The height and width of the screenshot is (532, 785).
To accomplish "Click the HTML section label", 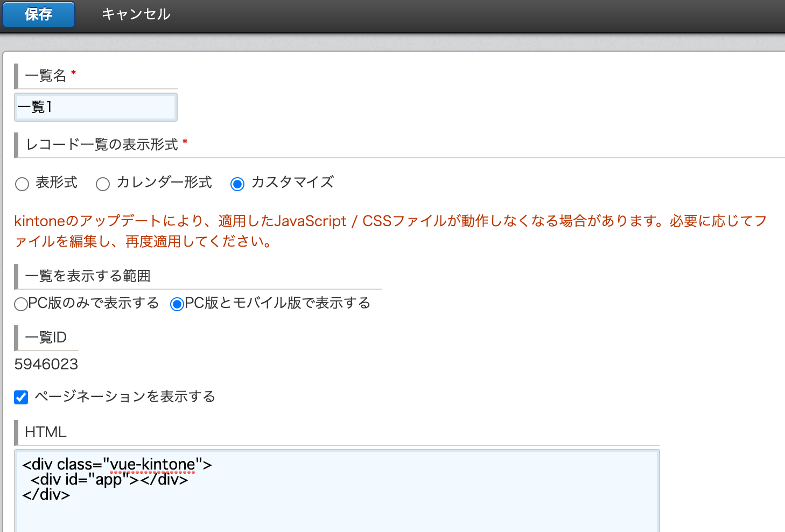I will [x=46, y=432].
